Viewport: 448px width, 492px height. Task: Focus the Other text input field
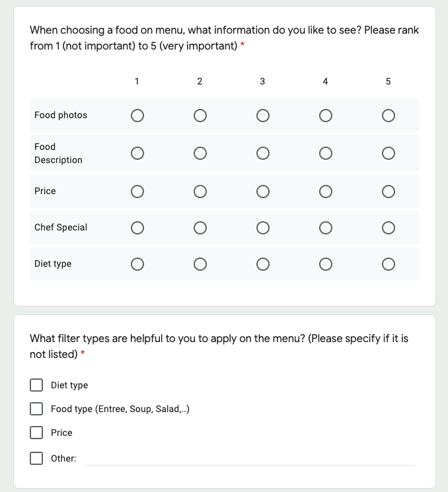click(x=249, y=458)
